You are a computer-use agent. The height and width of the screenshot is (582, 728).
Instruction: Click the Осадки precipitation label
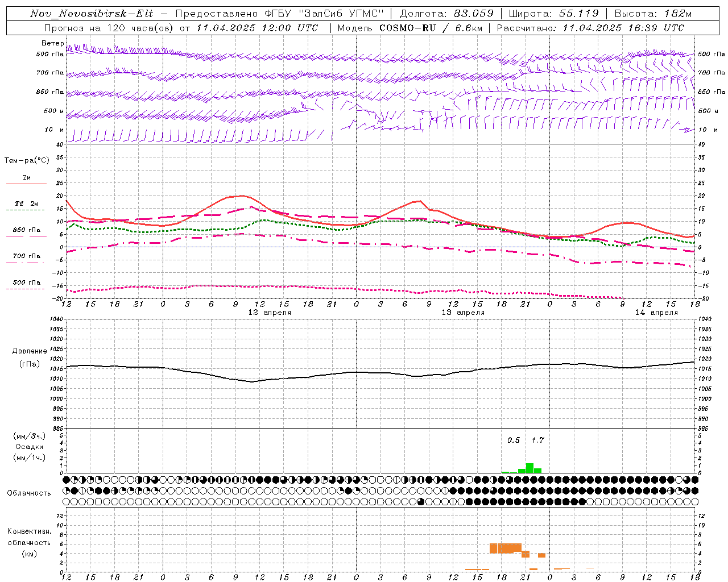pos(30,447)
